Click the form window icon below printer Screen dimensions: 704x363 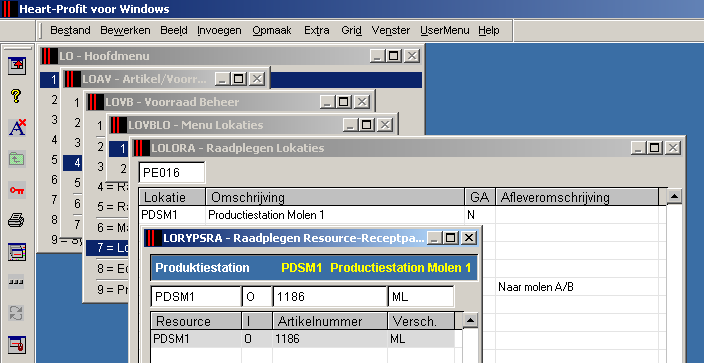point(17,252)
